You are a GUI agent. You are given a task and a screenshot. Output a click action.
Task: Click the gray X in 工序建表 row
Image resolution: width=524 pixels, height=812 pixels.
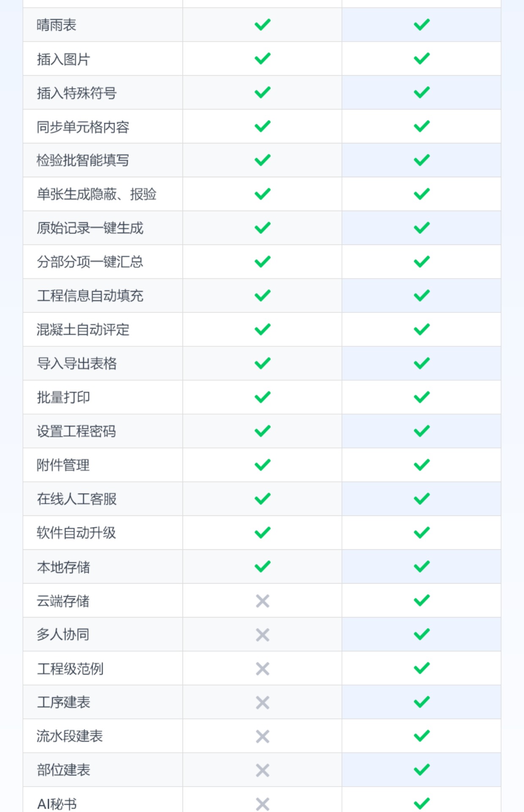[x=262, y=702]
